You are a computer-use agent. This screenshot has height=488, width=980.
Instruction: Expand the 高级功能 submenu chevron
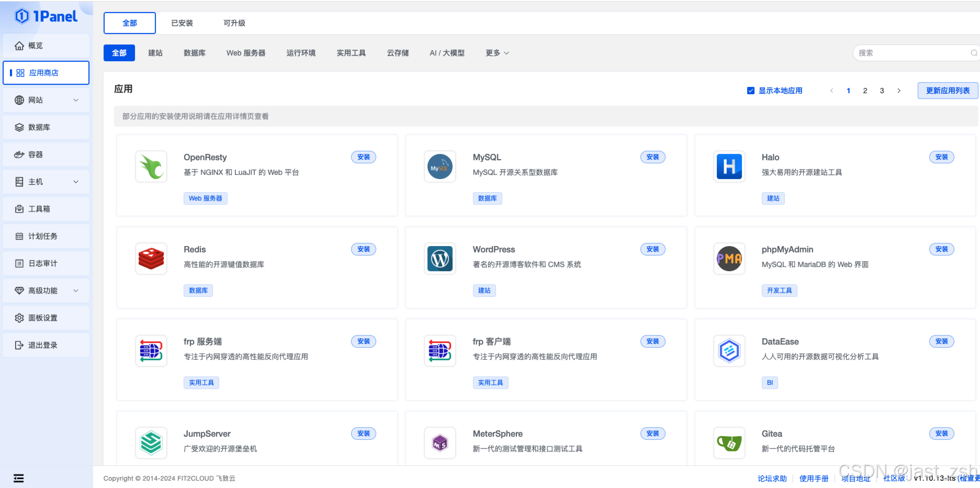(x=76, y=291)
